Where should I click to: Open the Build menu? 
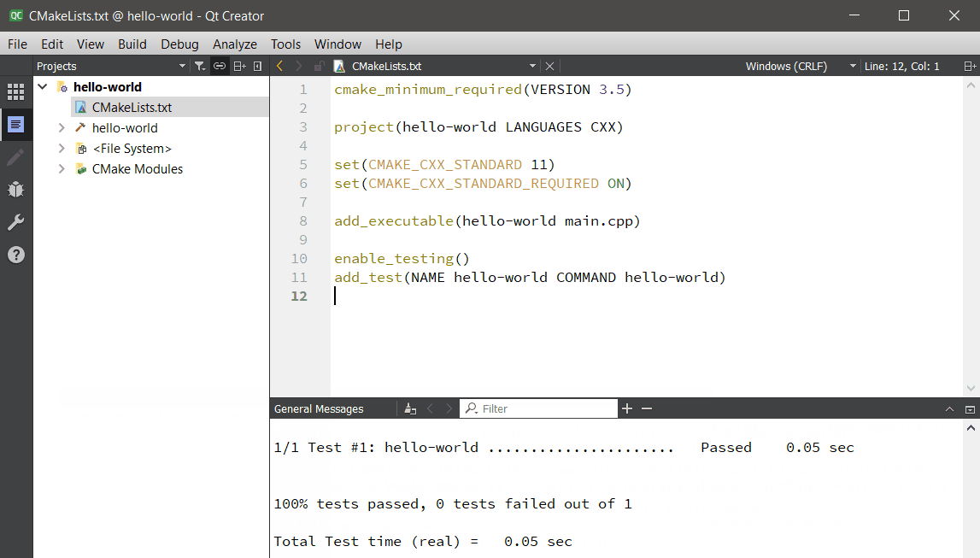[x=132, y=44]
